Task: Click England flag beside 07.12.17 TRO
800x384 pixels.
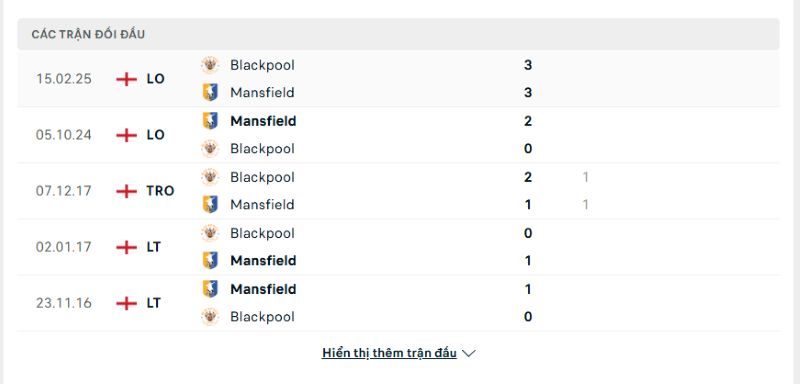Action: 127,191
